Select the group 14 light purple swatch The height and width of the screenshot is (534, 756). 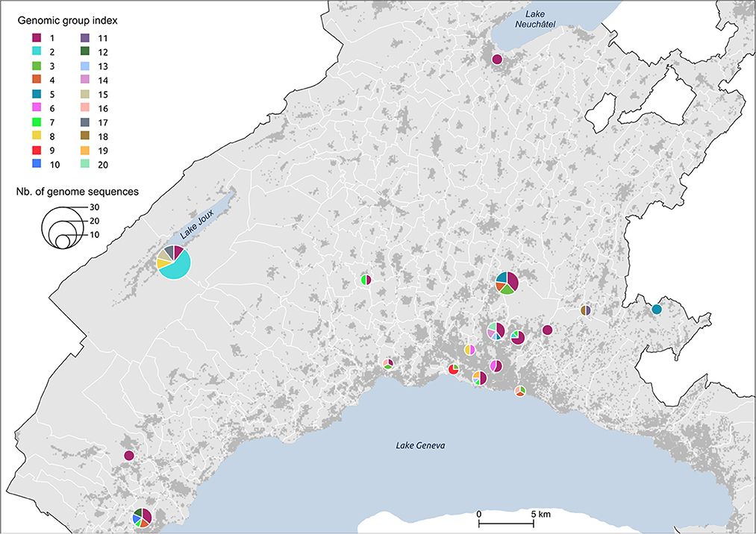click(x=85, y=80)
